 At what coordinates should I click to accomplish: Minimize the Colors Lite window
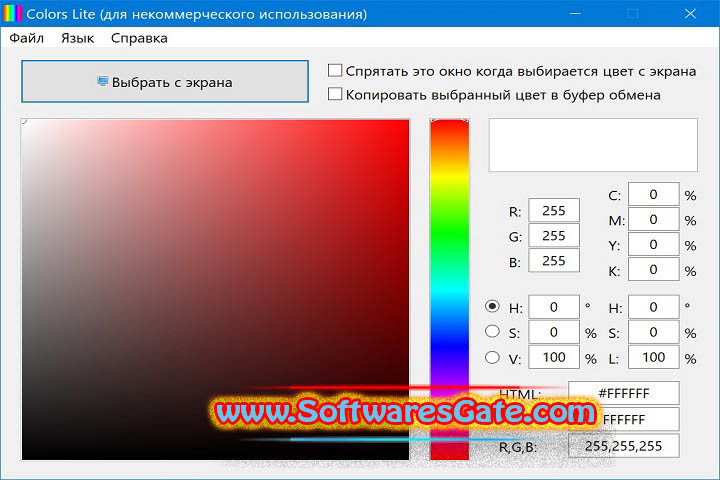575,13
